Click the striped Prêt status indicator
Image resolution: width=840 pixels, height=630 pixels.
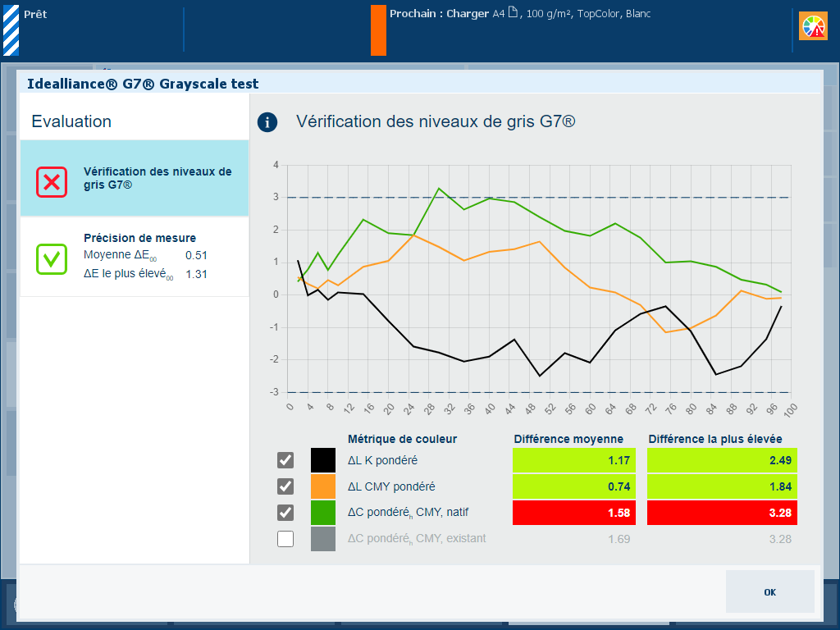[11, 30]
